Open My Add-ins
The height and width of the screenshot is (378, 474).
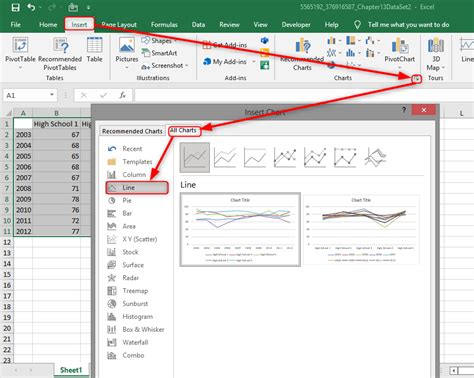(x=229, y=62)
